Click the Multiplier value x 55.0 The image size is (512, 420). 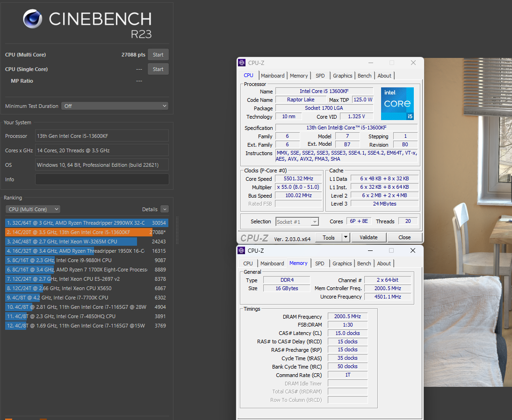coord(298,187)
